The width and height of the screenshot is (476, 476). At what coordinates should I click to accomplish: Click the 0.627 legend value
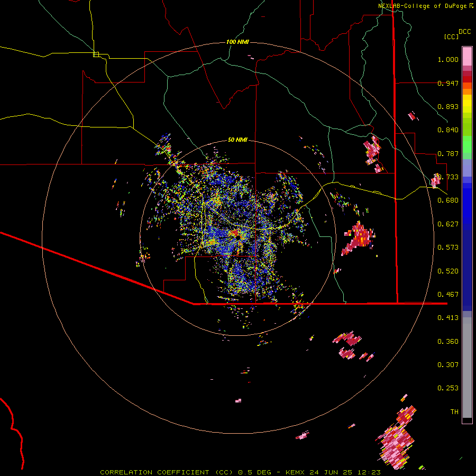point(448,224)
